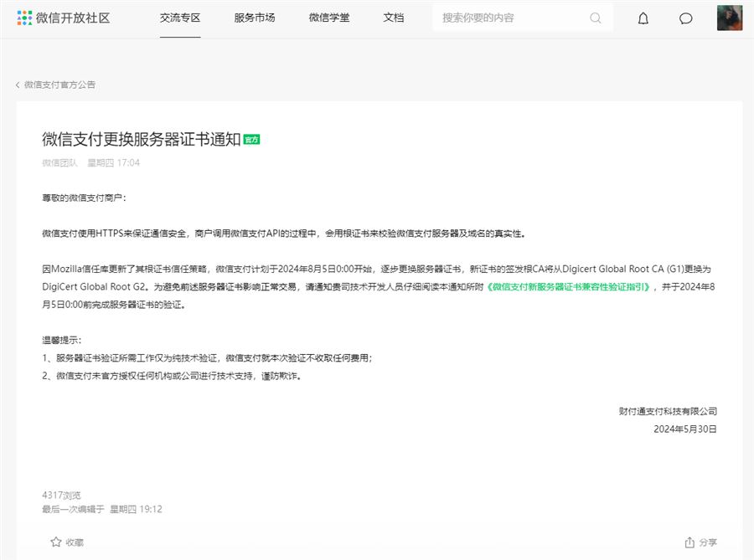Open the 微信团队 author profile
754x560 pixels.
59,162
